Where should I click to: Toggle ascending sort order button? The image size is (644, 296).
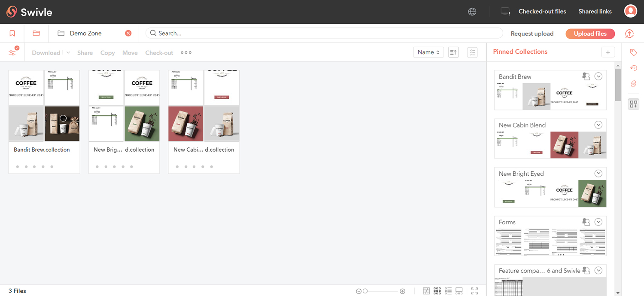click(x=453, y=52)
